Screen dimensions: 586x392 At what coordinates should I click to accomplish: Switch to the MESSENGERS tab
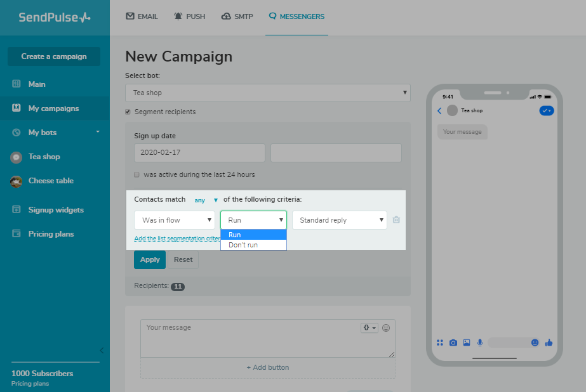click(x=296, y=16)
